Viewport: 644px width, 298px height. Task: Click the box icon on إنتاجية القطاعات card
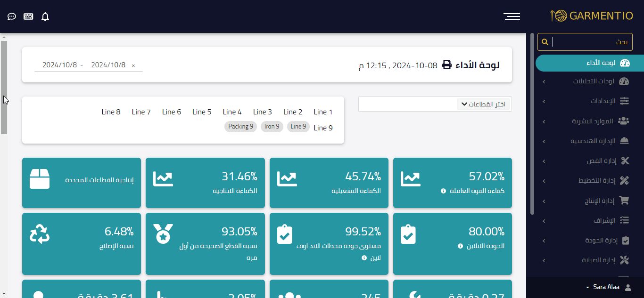(x=40, y=179)
